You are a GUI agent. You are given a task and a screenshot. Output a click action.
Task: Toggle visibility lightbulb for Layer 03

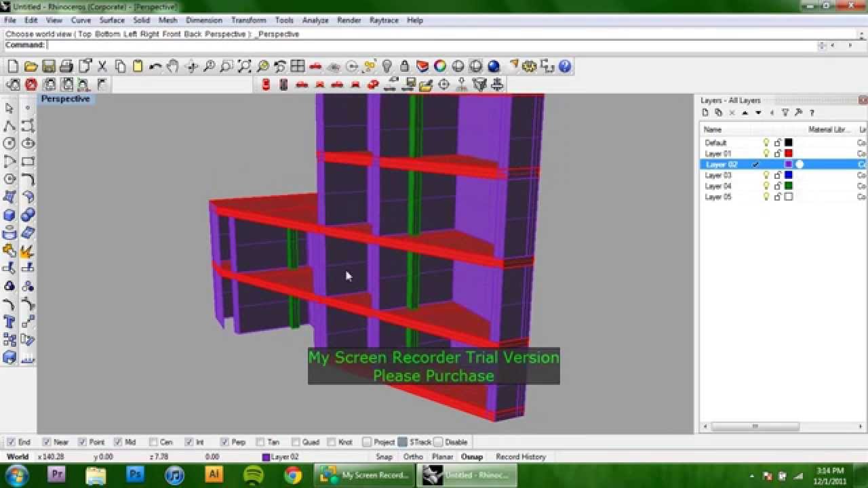point(766,175)
